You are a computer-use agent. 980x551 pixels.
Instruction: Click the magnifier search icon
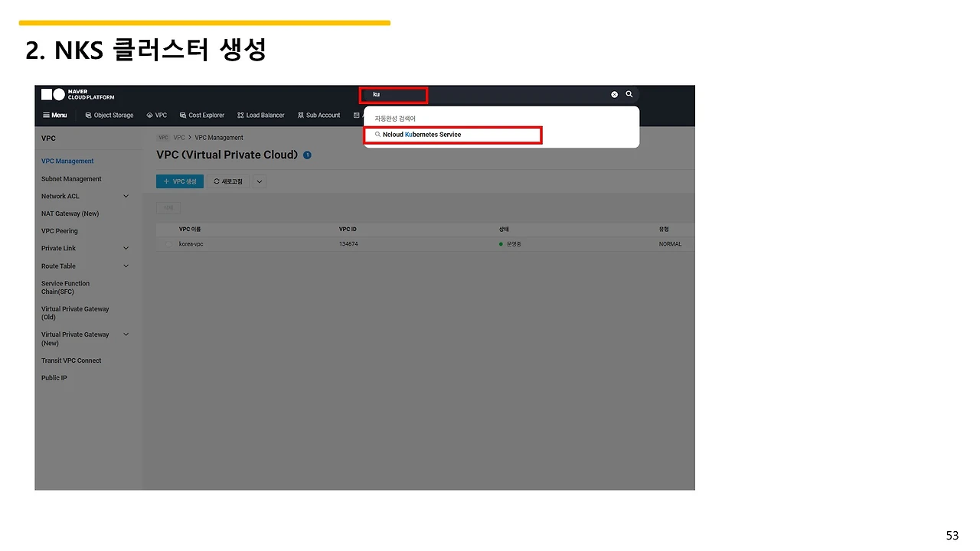629,94
